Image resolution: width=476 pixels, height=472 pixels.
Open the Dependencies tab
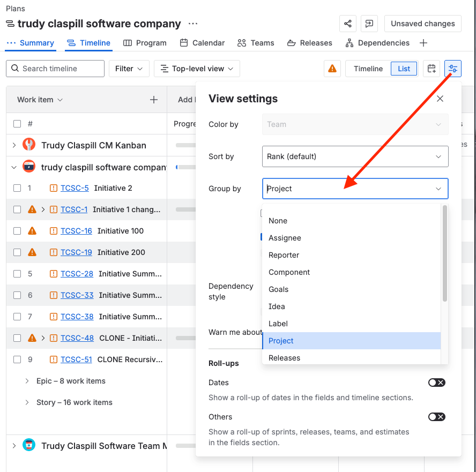click(377, 43)
